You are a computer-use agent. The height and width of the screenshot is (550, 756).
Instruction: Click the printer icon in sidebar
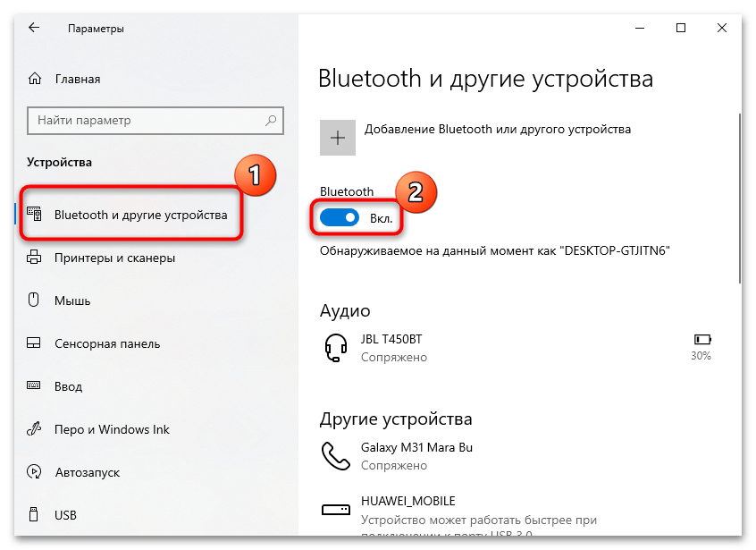34,258
